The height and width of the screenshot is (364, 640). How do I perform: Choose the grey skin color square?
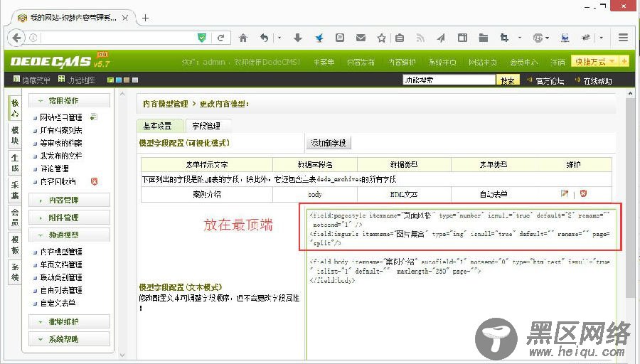pyautogui.click(x=135, y=80)
